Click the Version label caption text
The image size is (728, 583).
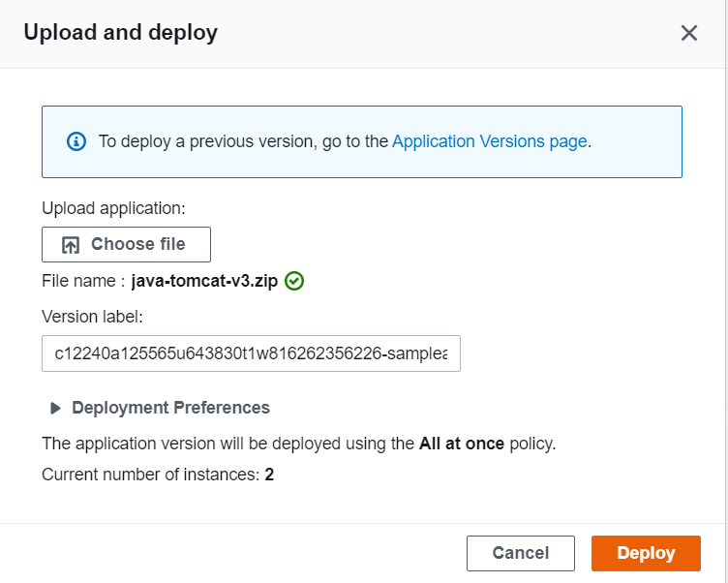pyautogui.click(x=92, y=317)
